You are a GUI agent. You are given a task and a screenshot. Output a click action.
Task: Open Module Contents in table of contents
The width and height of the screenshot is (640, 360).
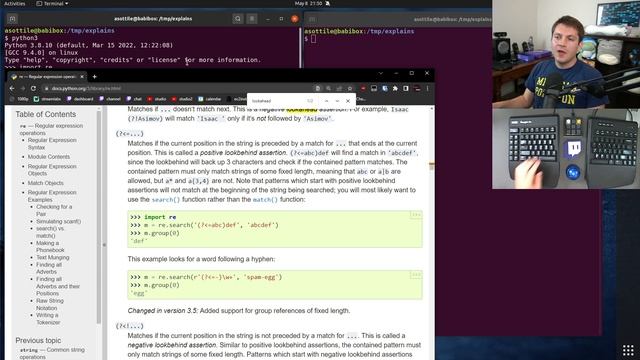click(49, 157)
